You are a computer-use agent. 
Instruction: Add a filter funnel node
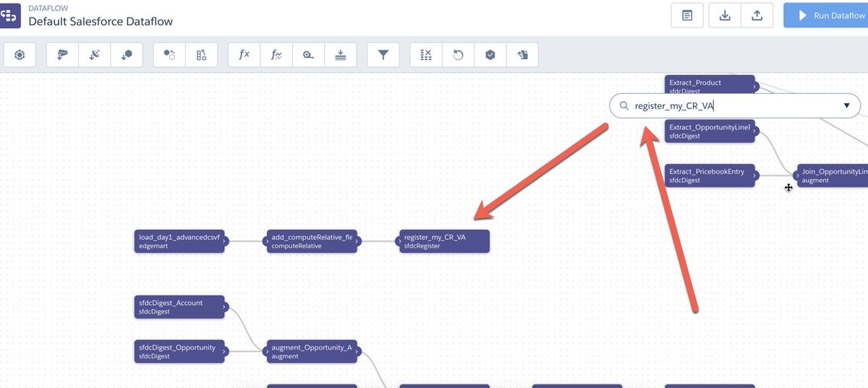[x=383, y=55]
